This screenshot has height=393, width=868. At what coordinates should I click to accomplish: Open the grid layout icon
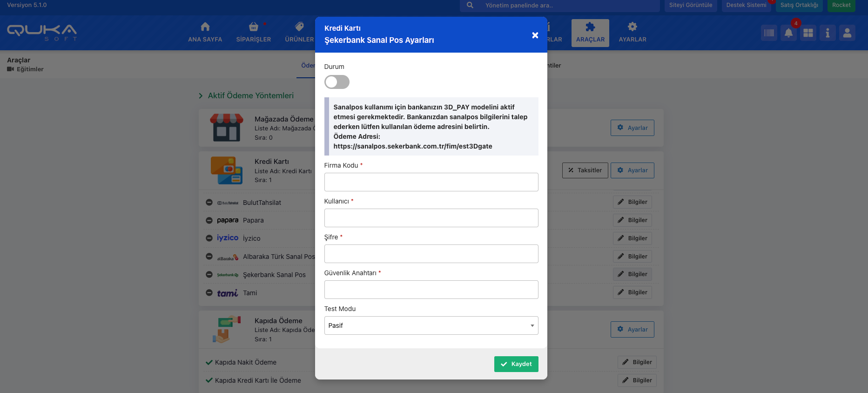pos(808,33)
